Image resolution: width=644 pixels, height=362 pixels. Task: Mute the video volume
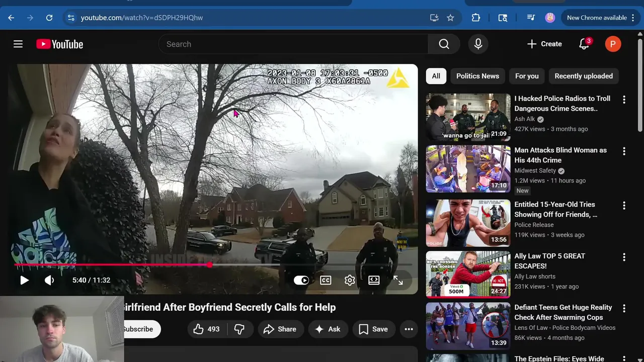click(x=49, y=280)
